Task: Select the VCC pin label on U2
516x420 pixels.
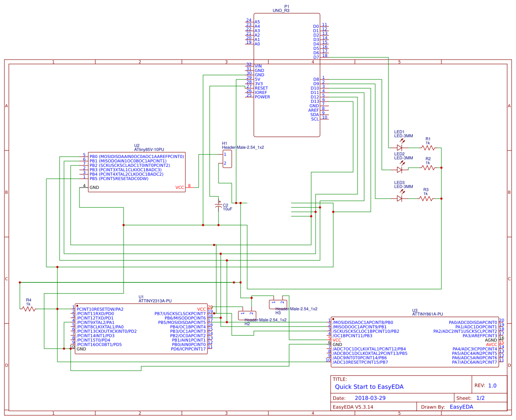Action: pos(179,187)
